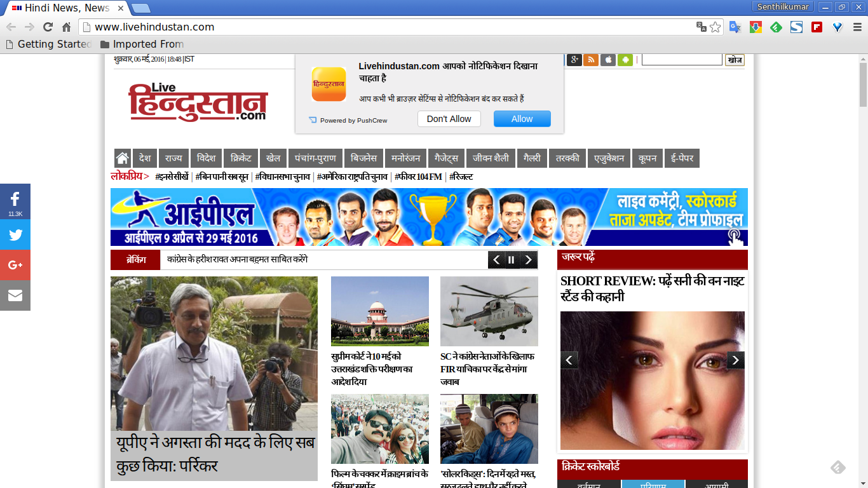Image resolution: width=868 pixels, height=488 pixels.
Task: Open the राज्य navigation menu item
Action: pyautogui.click(x=173, y=158)
